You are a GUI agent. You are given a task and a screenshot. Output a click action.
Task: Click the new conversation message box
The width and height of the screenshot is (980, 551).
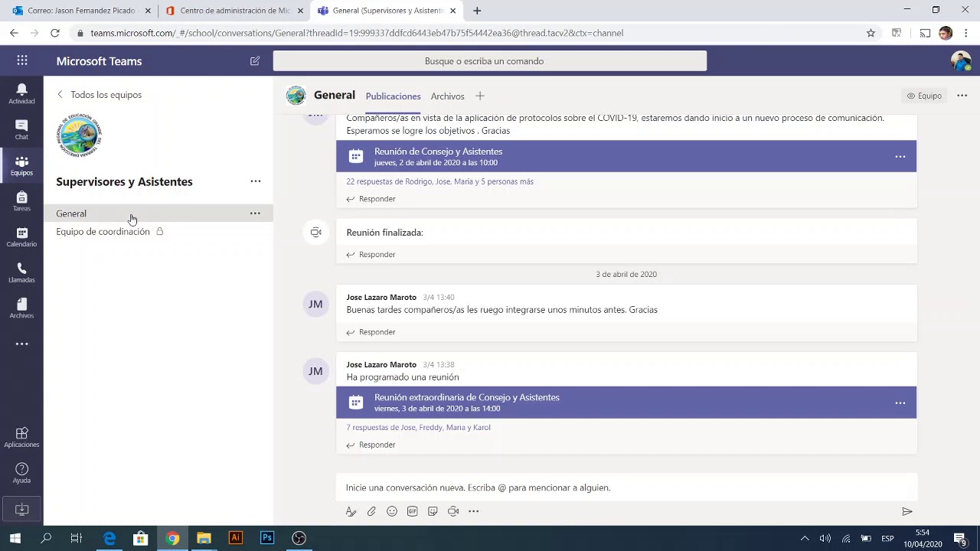pyautogui.click(x=626, y=487)
